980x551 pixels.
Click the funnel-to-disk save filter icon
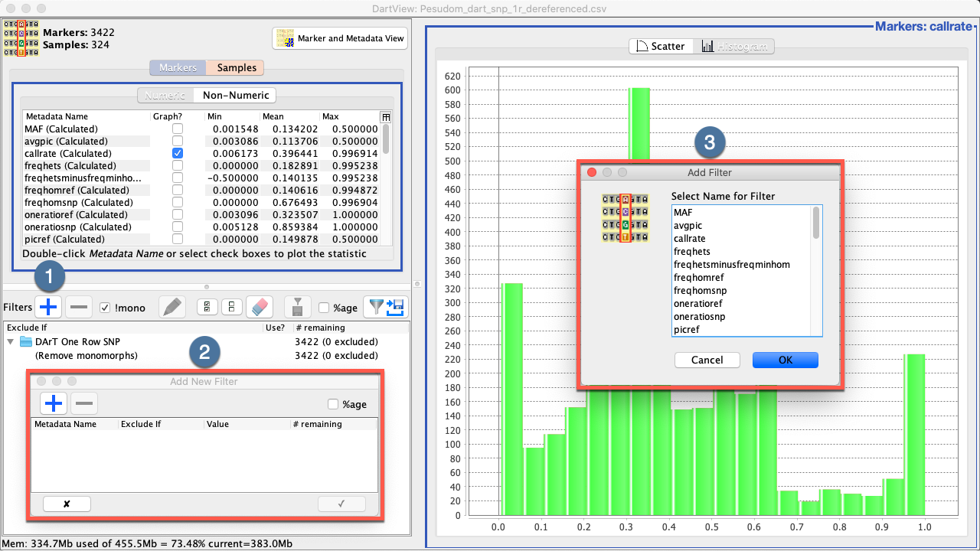click(297, 308)
